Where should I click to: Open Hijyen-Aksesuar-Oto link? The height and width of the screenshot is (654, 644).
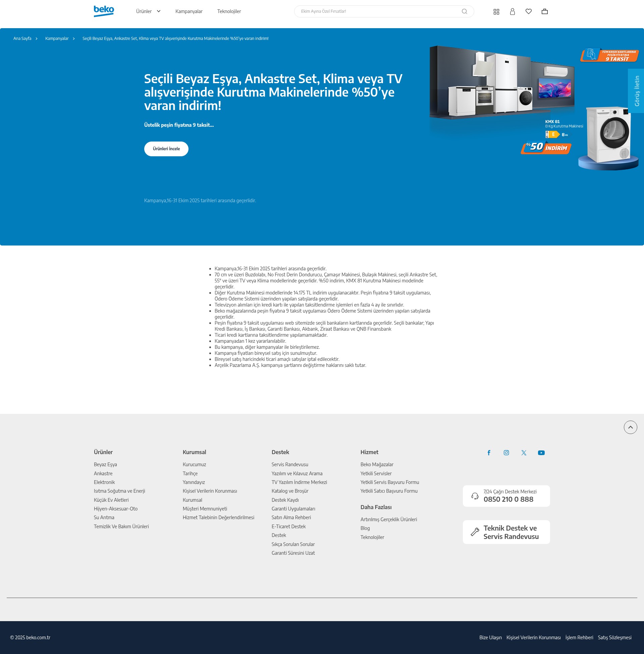pyautogui.click(x=116, y=508)
